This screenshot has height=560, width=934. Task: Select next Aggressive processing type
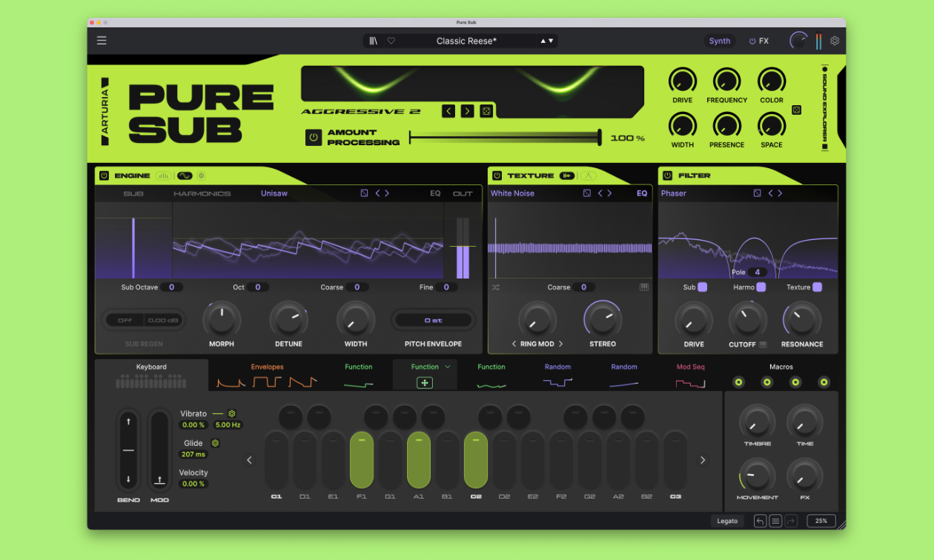coord(467,111)
